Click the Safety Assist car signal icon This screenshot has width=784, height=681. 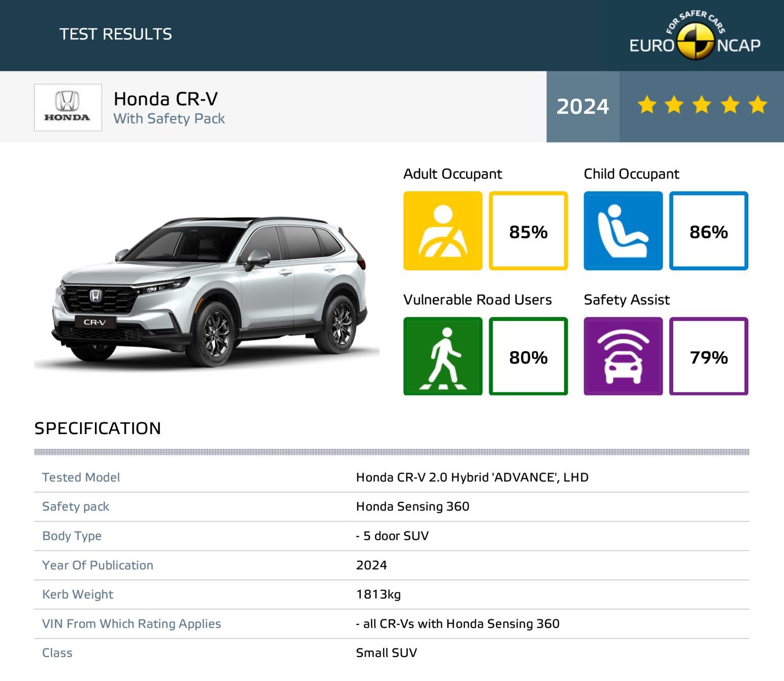click(623, 356)
